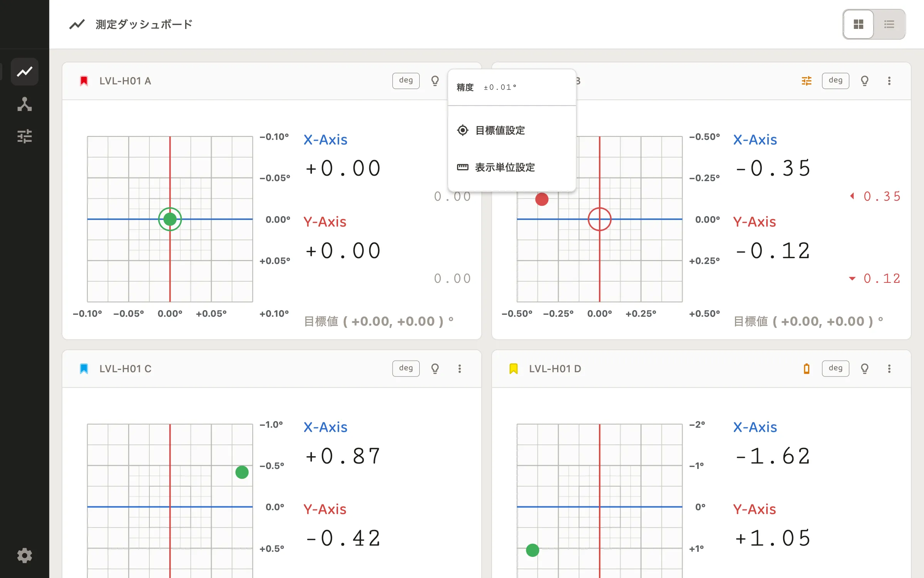Click orange sliders icon on top-right card
This screenshot has height=578, width=924.
coord(807,81)
